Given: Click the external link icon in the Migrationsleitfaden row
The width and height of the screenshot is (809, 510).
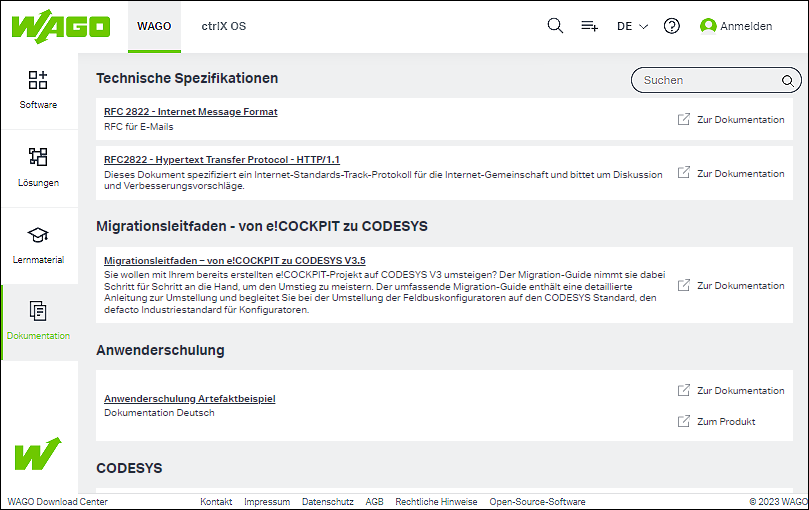Looking at the screenshot, I should [x=684, y=285].
